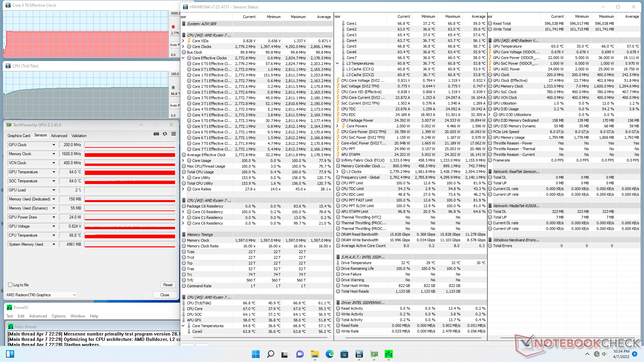The width and height of the screenshot is (644, 362).
Task: Click the first pane's Maximum column header
Action: [298, 17]
